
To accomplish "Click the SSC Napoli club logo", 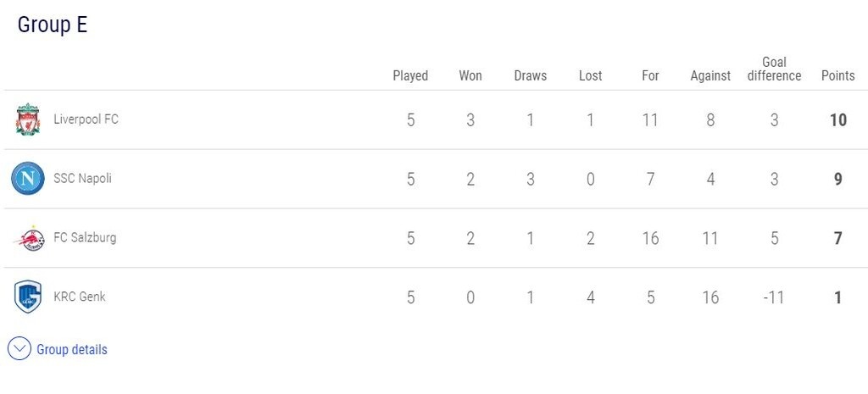I will tap(28, 179).
